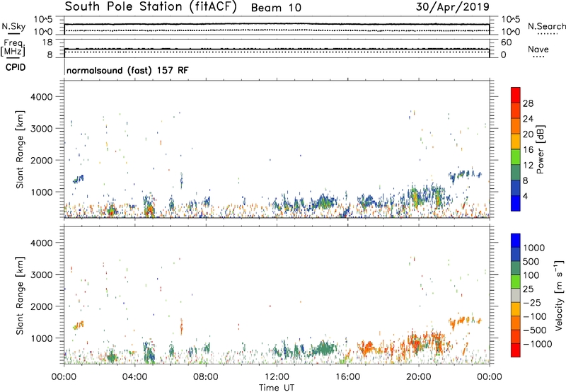The image size is (566, 392).
Task: Click the '4' label on Power color bar
Action: coord(525,196)
